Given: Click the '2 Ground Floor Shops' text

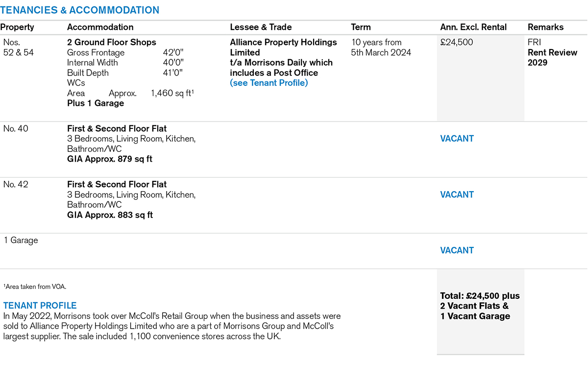Looking at the screenshot, I should [111, 43].
